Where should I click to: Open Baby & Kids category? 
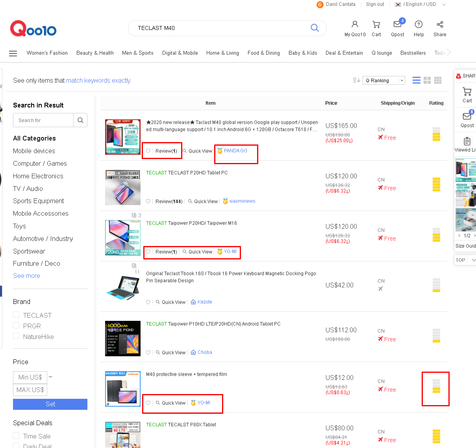[x=303, y=53]
